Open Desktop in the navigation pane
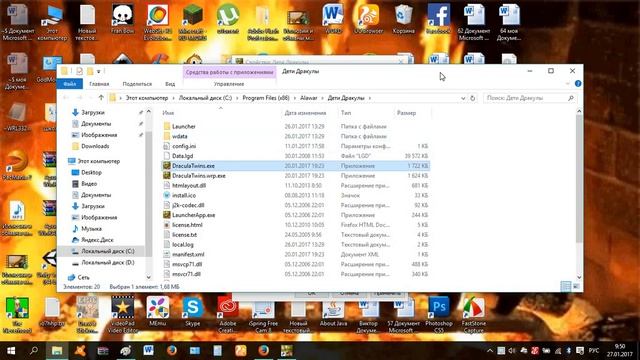 point(91,173)
